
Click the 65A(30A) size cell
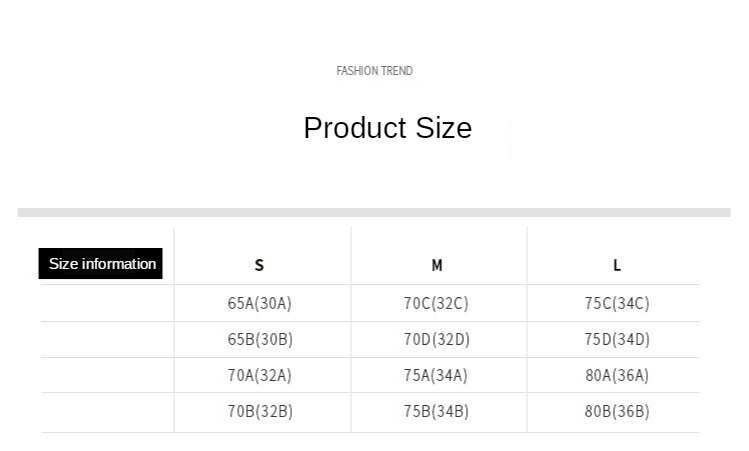[259, 303]
